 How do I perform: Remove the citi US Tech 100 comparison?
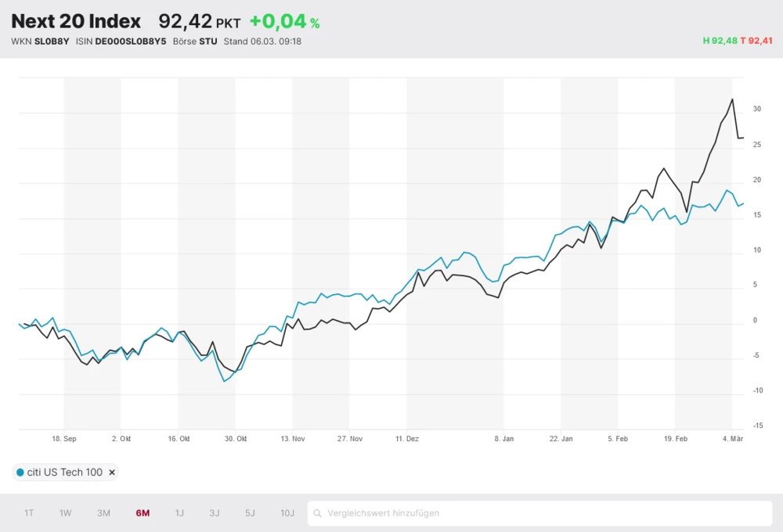[112, 473]
